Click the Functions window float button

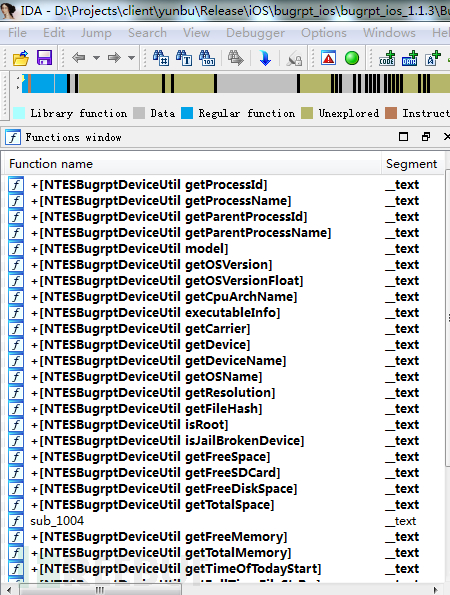pos(426,137)
